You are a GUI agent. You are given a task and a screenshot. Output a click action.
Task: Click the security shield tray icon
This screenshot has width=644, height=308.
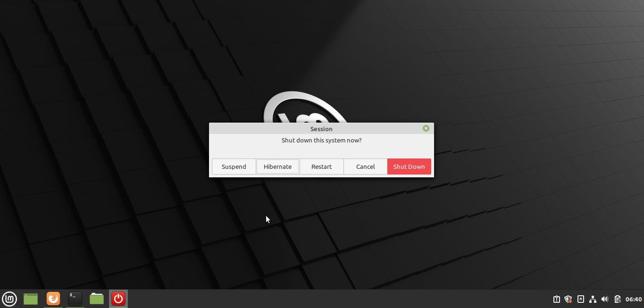pyautogui.click(x=568, y=299)
